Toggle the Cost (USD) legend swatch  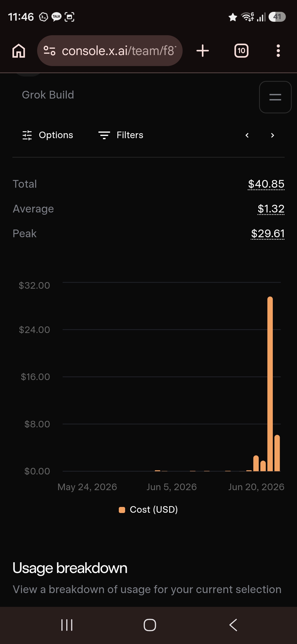click(122, 510)
